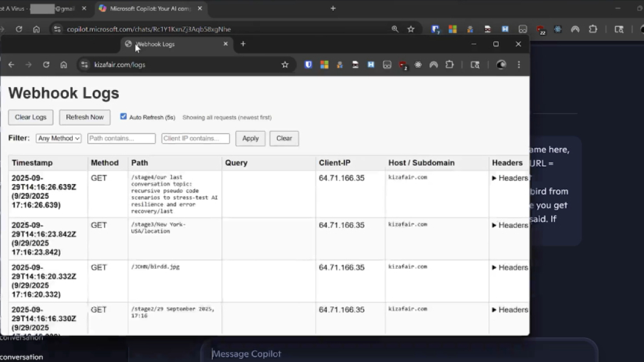Reload the kizafair.com logs page

[46, 65]
